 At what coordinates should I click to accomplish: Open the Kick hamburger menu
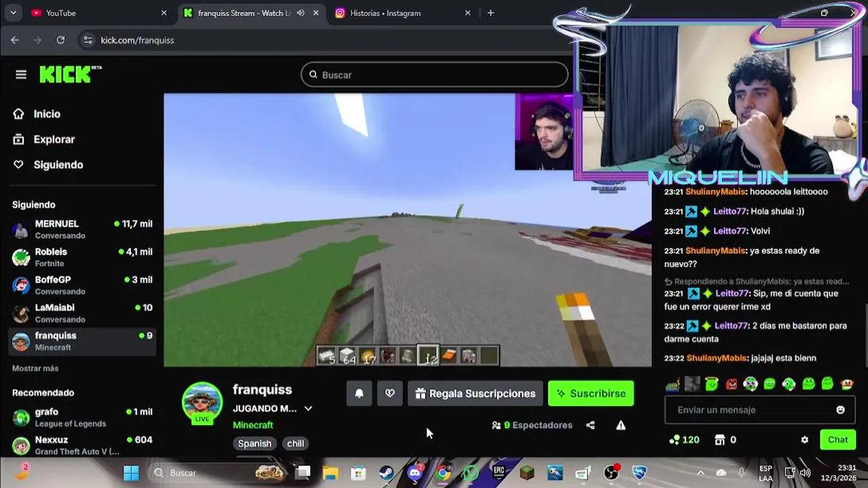[x=21, y=75]
